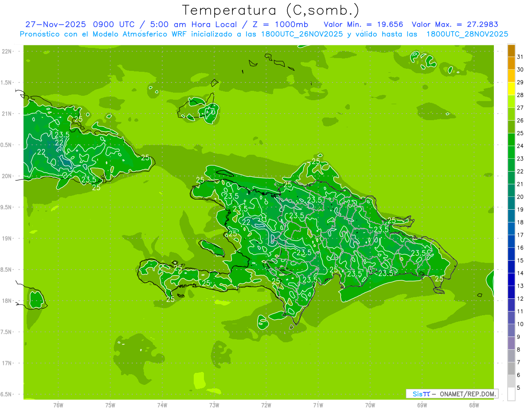
Task: Click the "1800UTC_28NOV2025" valid-until time text
Action: pyautogui.click(x=467, y=34)
